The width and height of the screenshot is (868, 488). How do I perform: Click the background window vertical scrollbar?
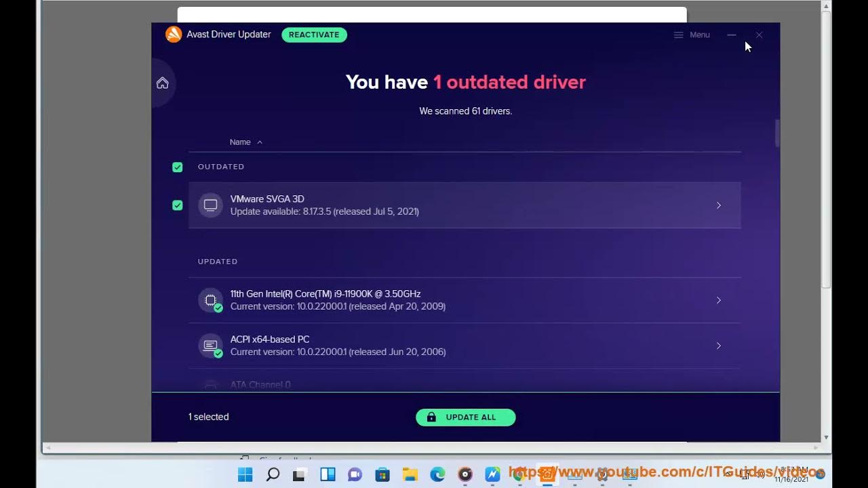click(826, 149)
